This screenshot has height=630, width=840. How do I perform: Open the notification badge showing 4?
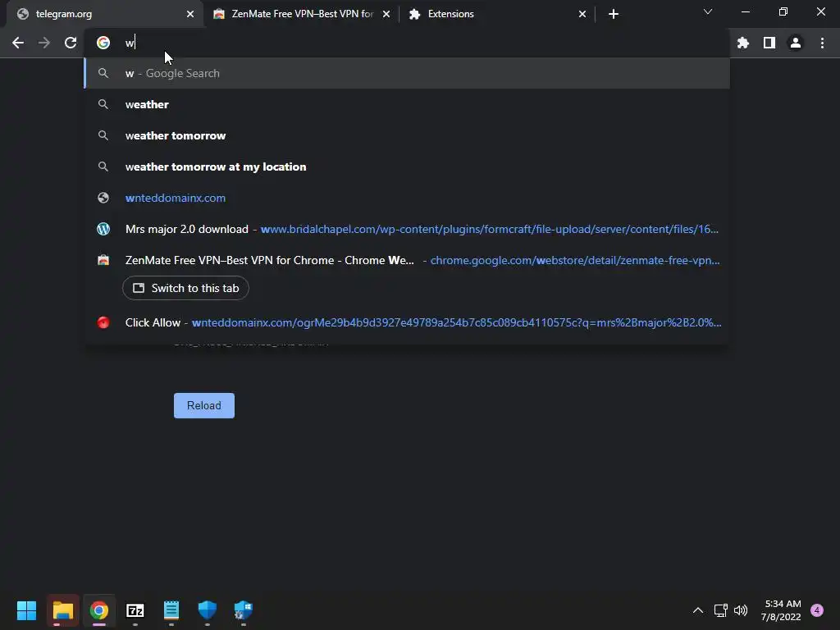pos(817,610)
